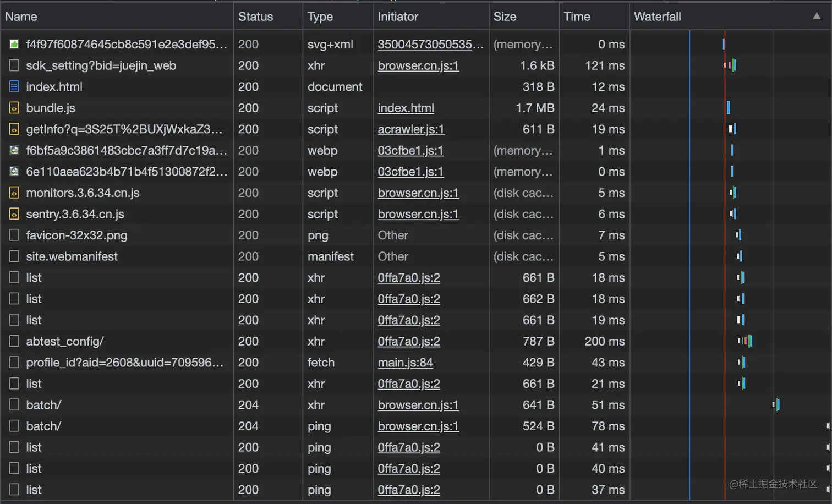The width and height of the screenshot is (832, 504).
Task: Click the blue document icon beside the index.html request
Action: pos(14,86)
